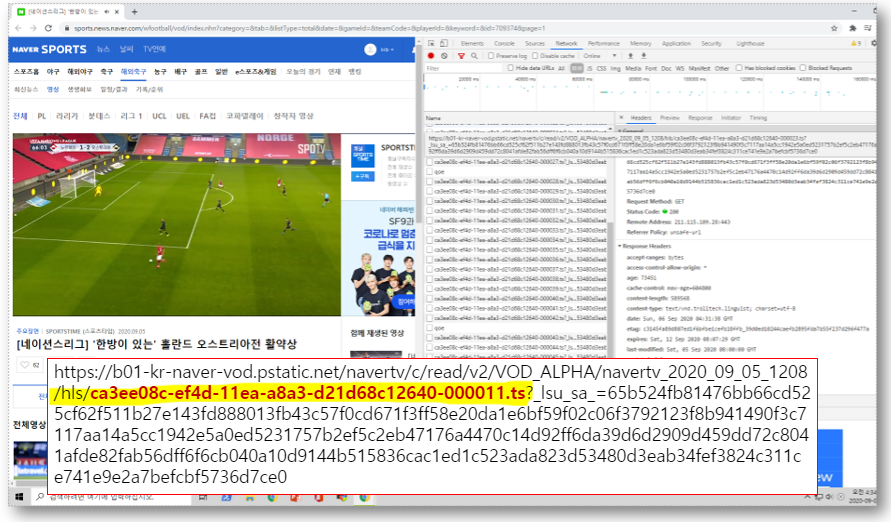
Task: Select the Preview tab in request details
Action: point(669,118)
